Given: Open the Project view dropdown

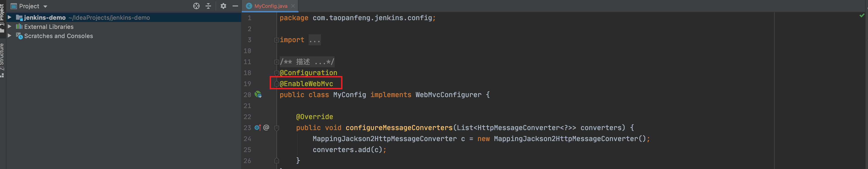Looking at the screenshot, I should [x=45, y=6].
